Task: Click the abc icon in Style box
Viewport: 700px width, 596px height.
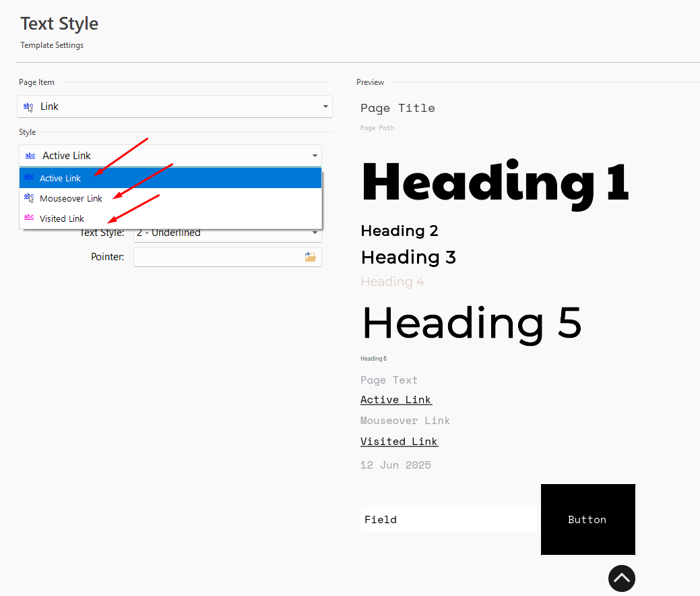Action: point(30,156)
